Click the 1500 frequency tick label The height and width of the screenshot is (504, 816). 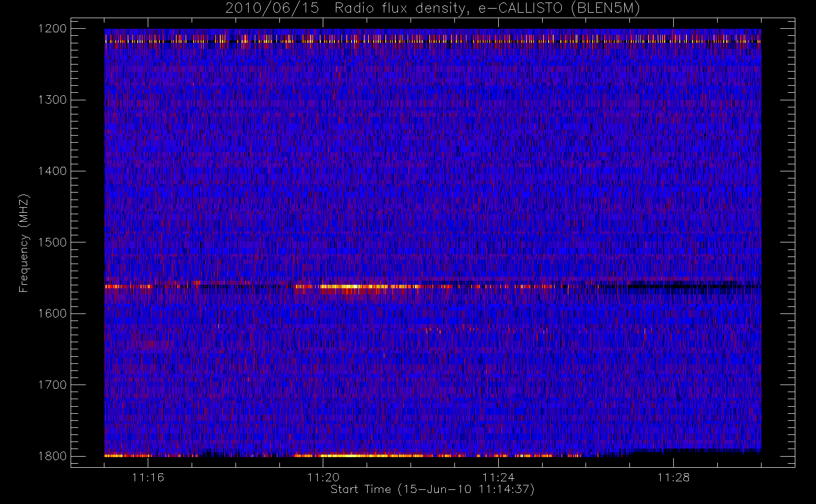(x=52, y=242)
